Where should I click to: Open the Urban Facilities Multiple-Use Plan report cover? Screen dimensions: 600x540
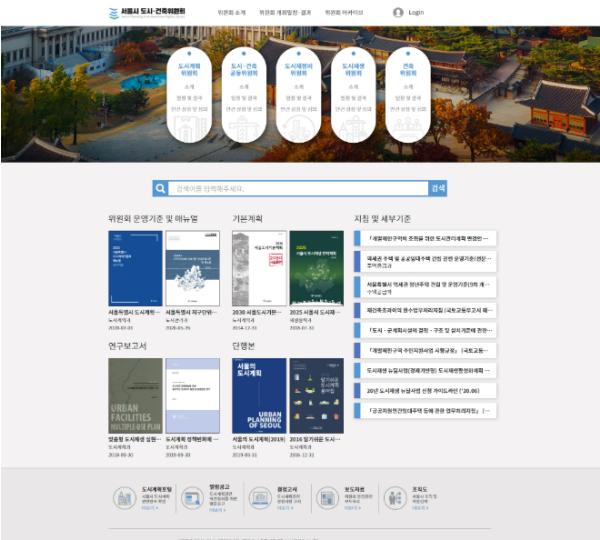pyautogui.click(x=134, y=396)
